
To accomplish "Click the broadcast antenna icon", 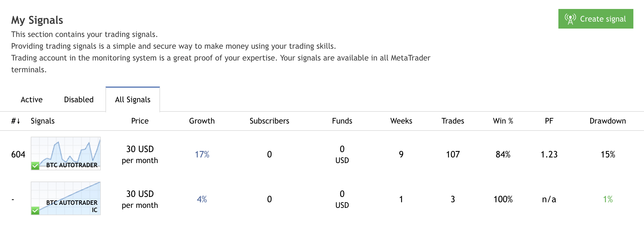I will point(570,19).
